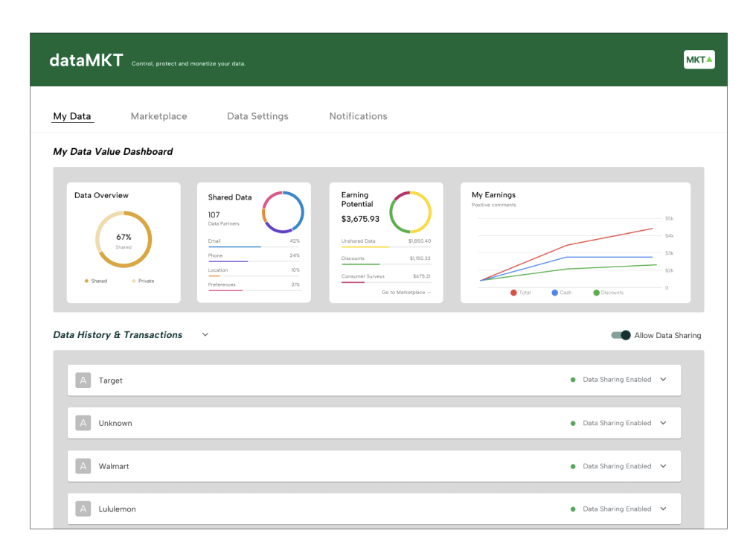Click the avatar icon beside Target
This screenshot has height=557, width=756.
pyautogui.click(x=83, y=381)
